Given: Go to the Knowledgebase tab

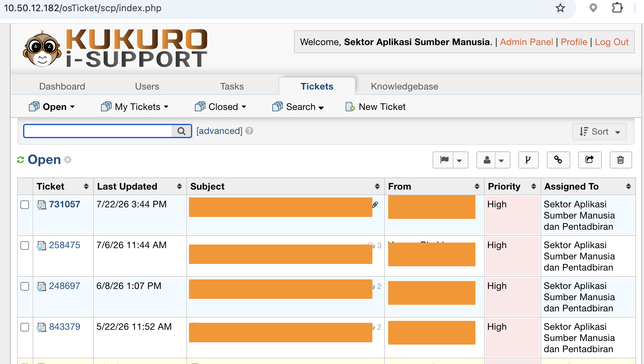Looking at the screenshot, I should point(405,86).
